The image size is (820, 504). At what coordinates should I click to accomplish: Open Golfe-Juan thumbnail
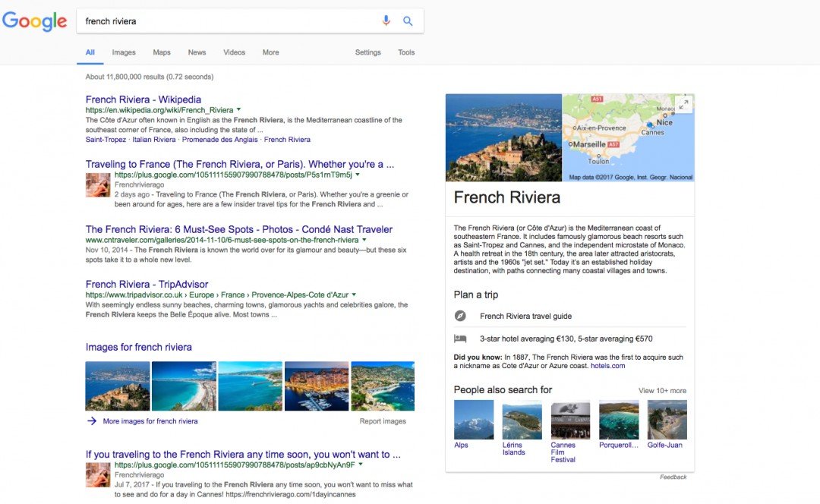(667, 420)
